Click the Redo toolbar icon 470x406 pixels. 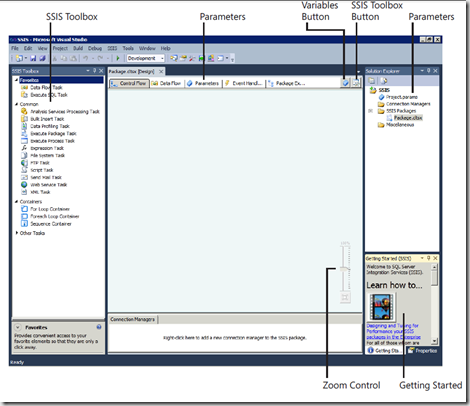click(100, 58)
